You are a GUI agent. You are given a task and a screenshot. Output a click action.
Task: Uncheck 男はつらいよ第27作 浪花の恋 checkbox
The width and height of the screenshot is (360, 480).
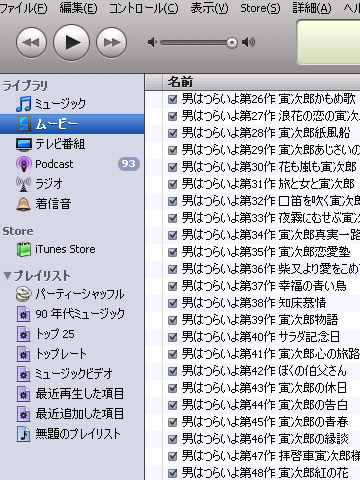[x=173, y=116]
